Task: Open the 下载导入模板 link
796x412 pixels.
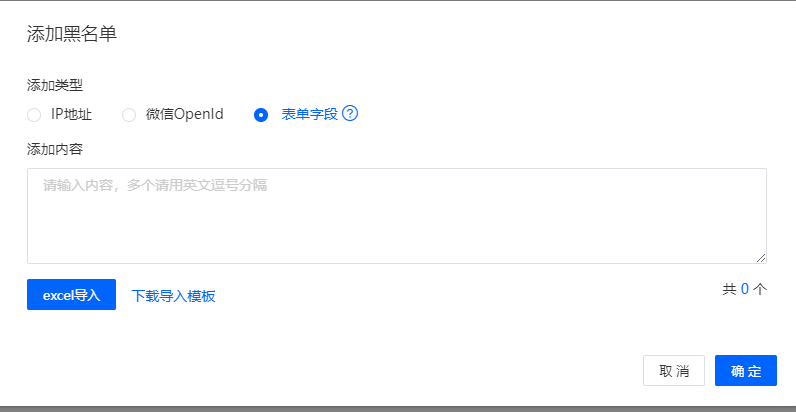Action: coord(173,296)
